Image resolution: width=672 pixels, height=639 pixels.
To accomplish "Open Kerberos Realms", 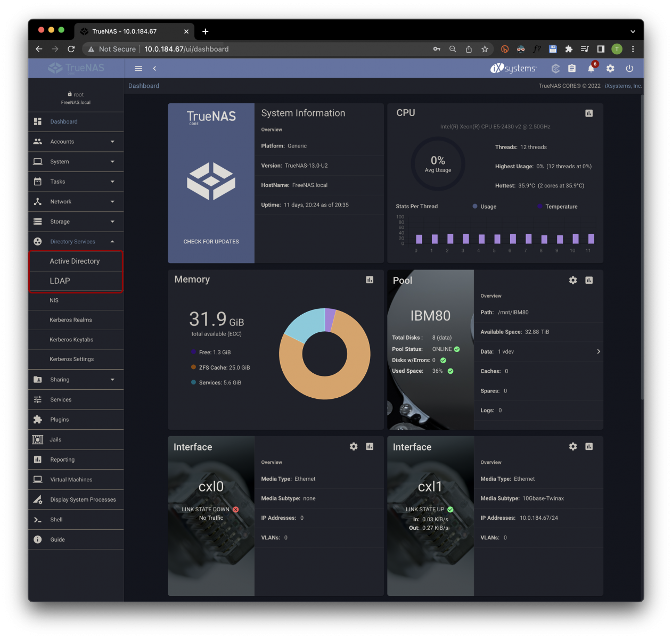I will click(76, 320).
